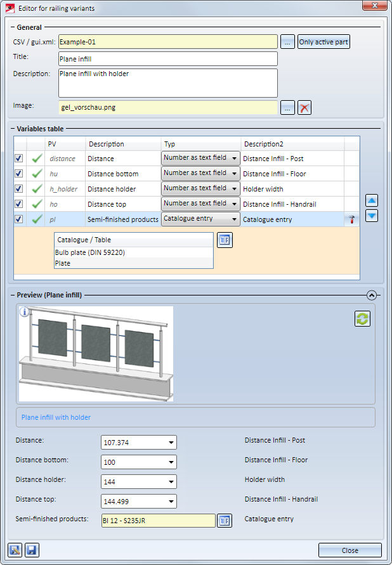Screen dimensions: 392x565
Task: Click into the Title text field
Action: pos(168,59)
